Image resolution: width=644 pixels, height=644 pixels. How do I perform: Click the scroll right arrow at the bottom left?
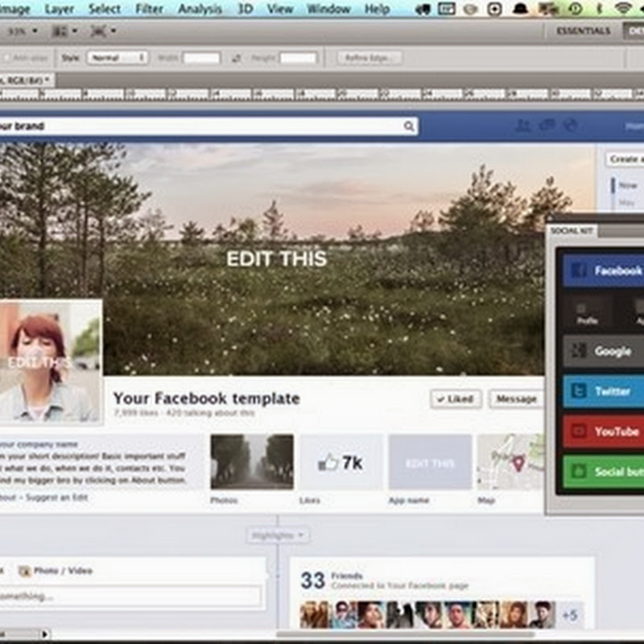click(x=45, y=634)
